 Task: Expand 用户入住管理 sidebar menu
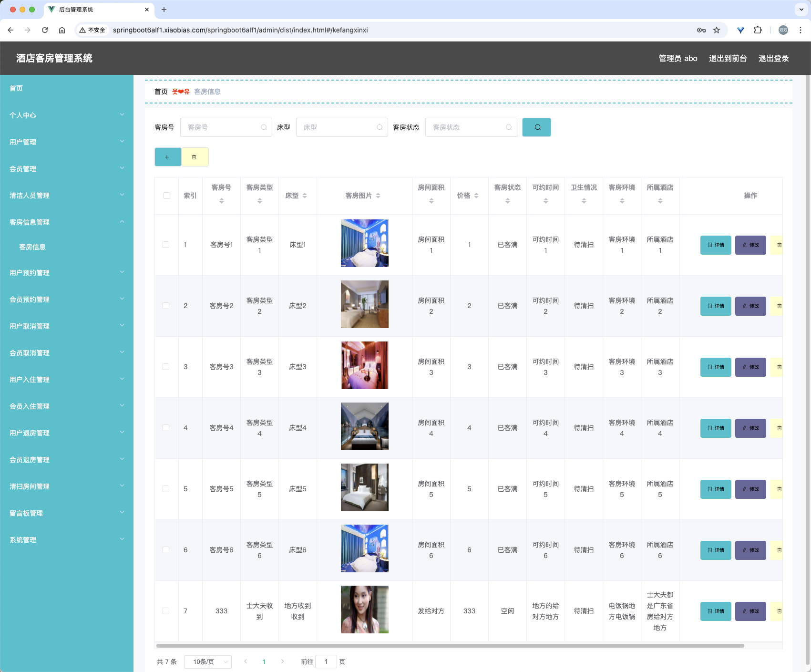tap(67, 380)
